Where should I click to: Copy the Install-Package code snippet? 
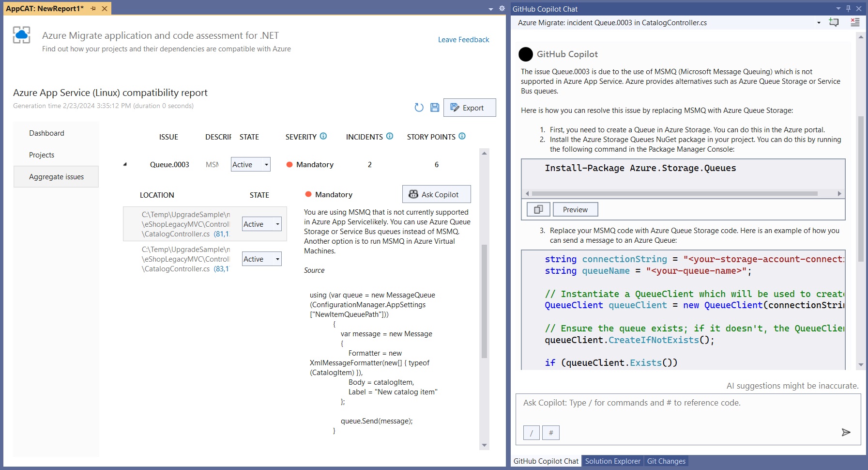click(x=537, y=209)
